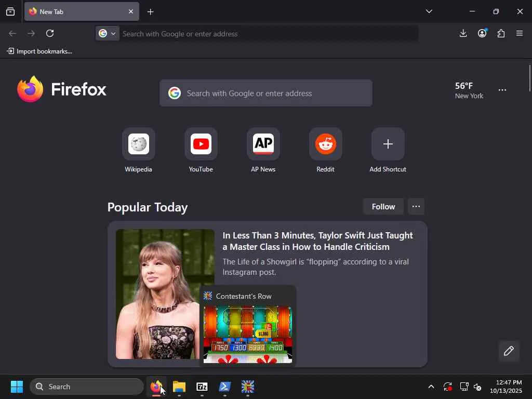Show hidden system tray icons chevron

point(431,387)
